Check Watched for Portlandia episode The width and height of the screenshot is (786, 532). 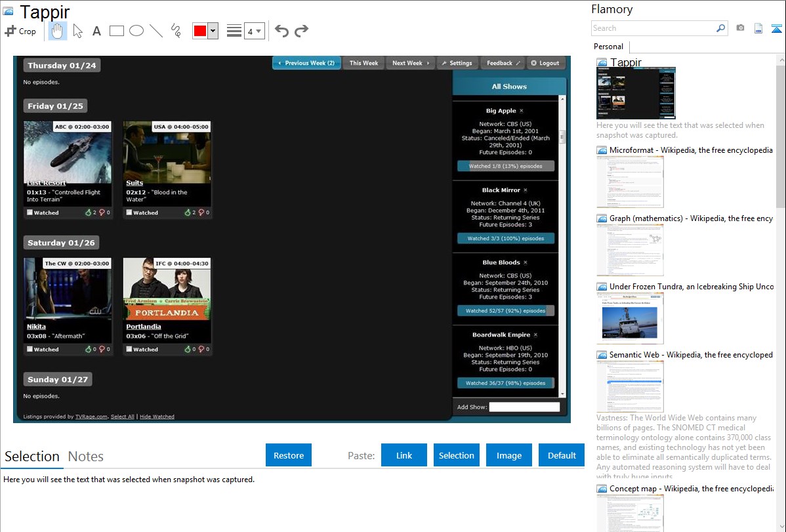(x=129, y=349)
